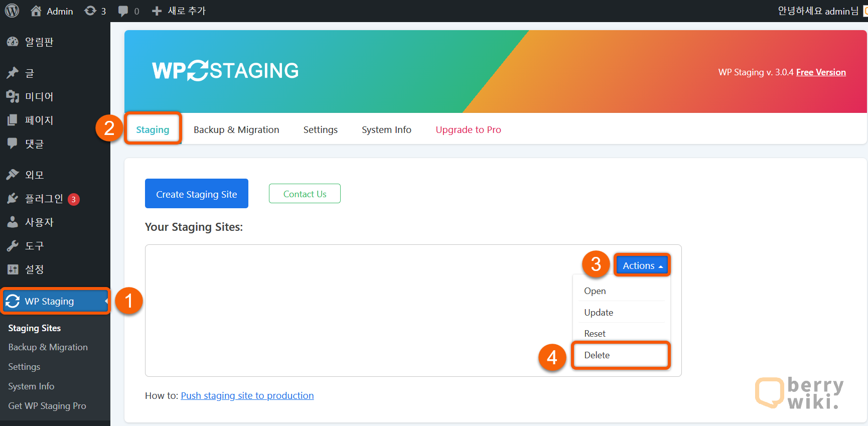Open 도구 tools wrench icon
The width and height of the screenshot is (868, 426).
(13, 246)
